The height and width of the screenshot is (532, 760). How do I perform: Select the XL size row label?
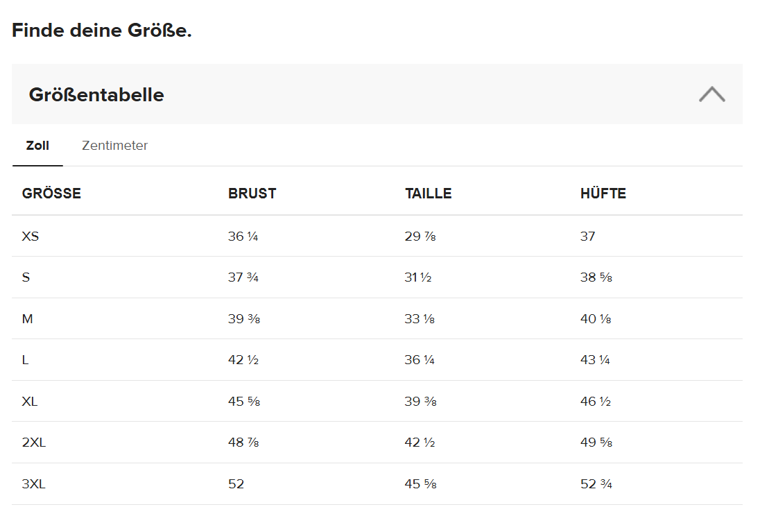click(x=30, y=402)
